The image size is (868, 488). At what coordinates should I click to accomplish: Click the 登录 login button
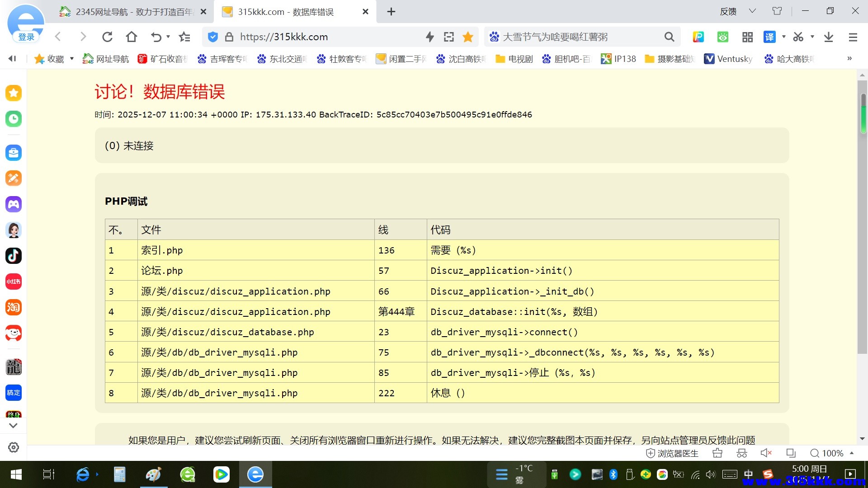[26, 37]
